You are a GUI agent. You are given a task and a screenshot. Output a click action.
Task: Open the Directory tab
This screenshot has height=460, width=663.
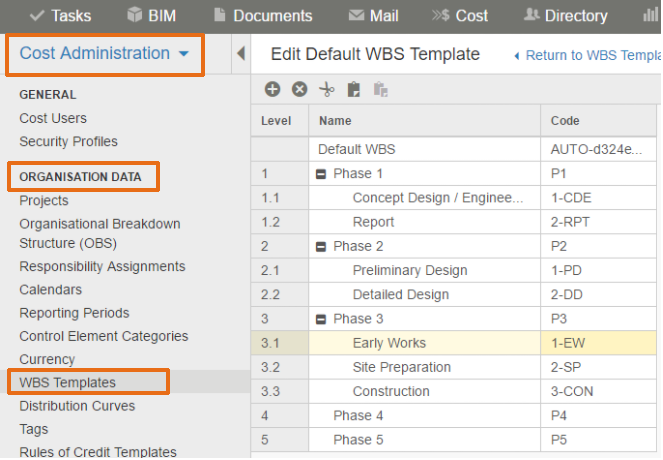pos(565,16)
